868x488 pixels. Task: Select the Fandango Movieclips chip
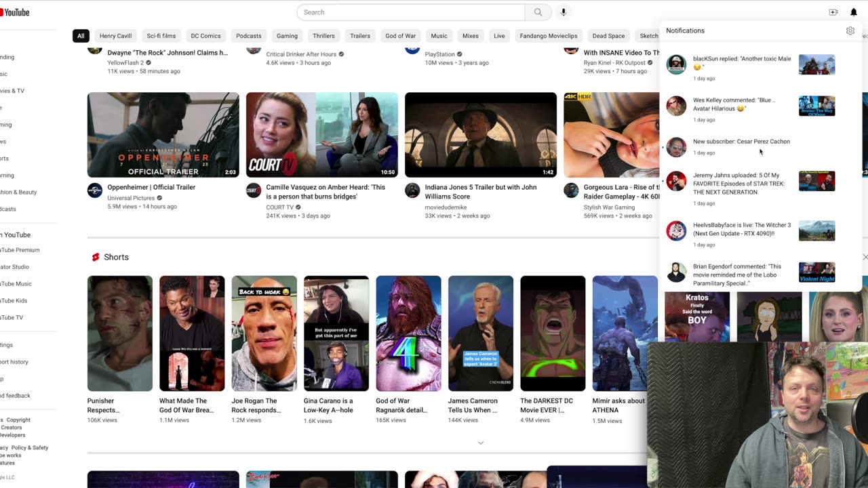[549, 36]
